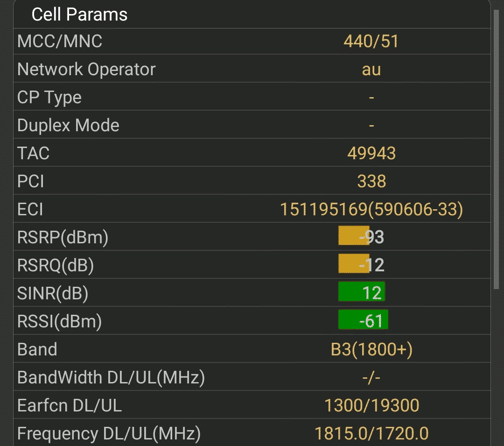Click the PCI value 338
504x446 pixels.
point(371,182)
